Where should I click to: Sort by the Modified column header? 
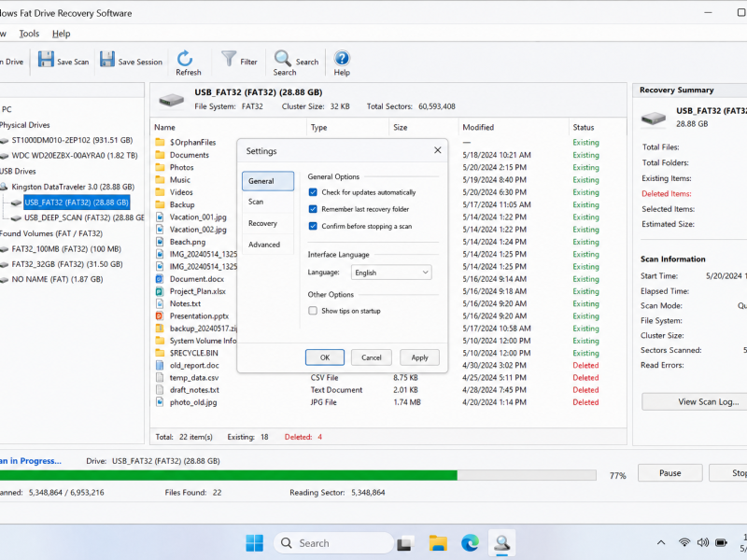coord(514,127)
